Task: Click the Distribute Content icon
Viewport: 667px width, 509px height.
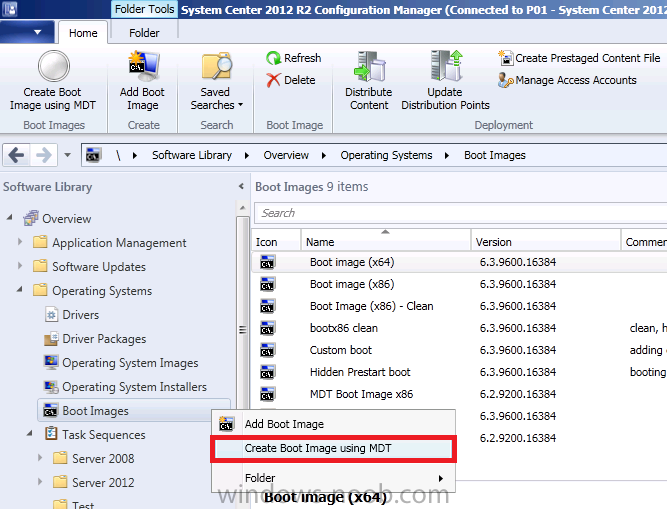Action: (x=369, y=66)
